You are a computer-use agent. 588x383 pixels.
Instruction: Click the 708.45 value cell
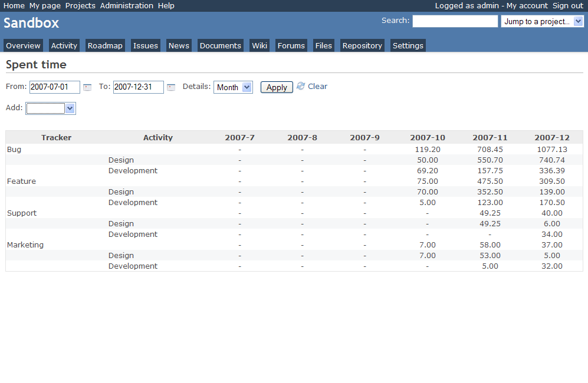tap(490, 150)
